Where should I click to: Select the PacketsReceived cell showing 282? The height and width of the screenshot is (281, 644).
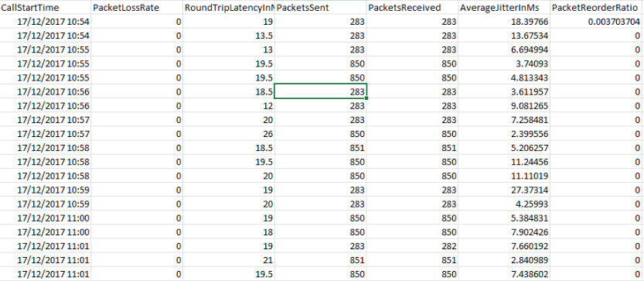(412, 245)
